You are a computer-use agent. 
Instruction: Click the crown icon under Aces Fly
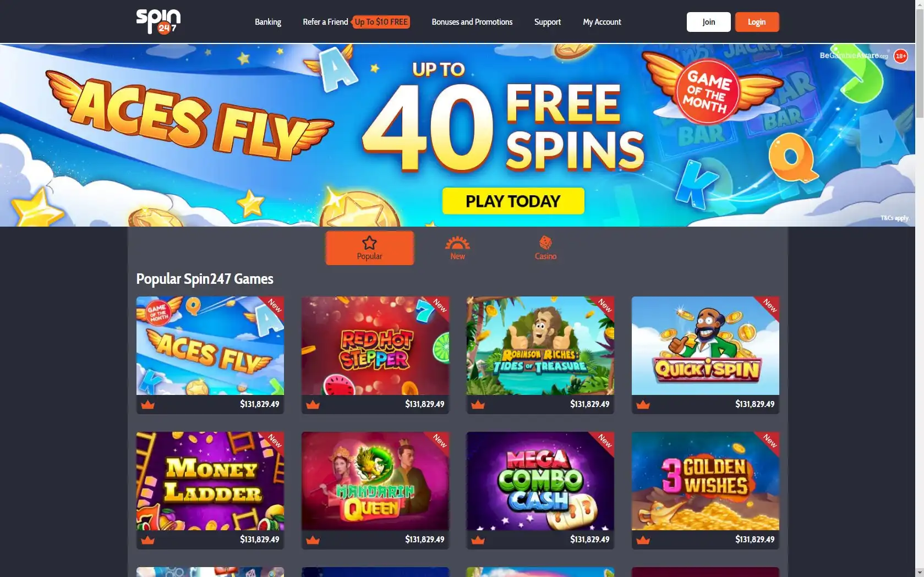click(x=147, y=404)
